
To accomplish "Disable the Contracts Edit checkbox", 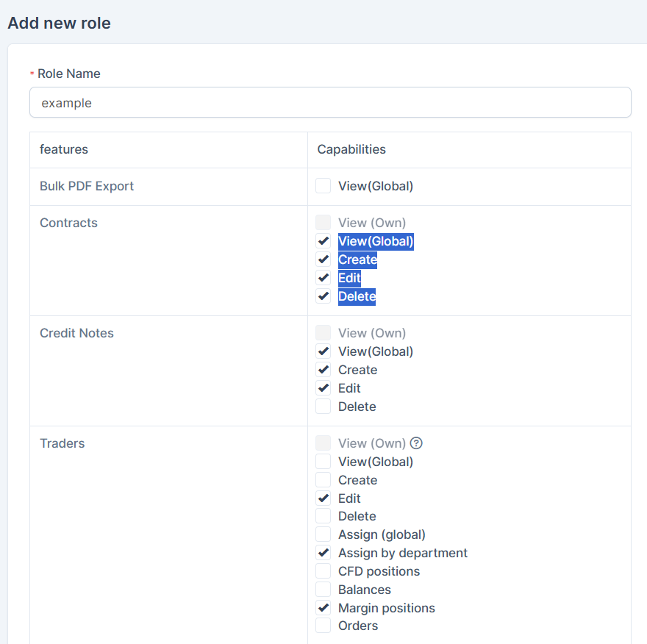I will 323,278.
